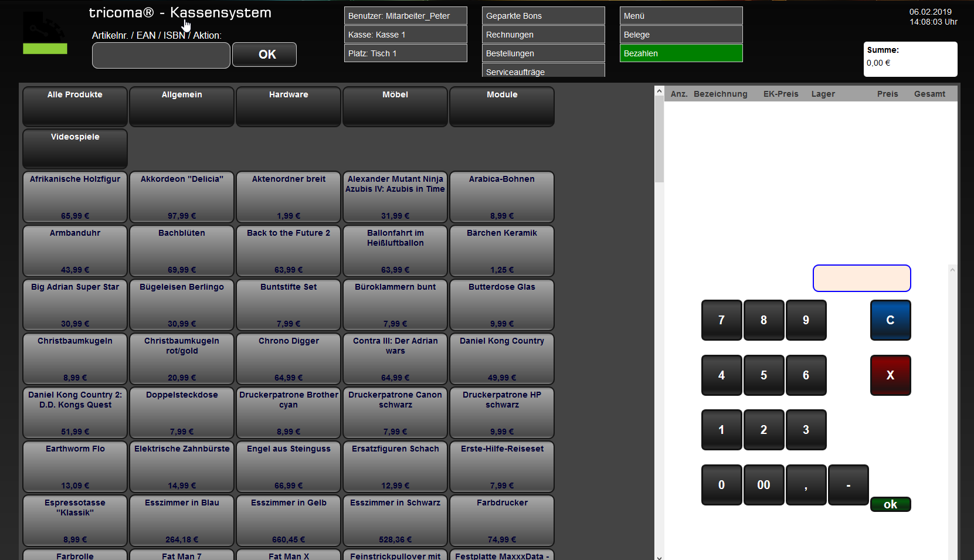Click the tricoma logo icon
Screen dimensions: 974x560
[45, 33]
